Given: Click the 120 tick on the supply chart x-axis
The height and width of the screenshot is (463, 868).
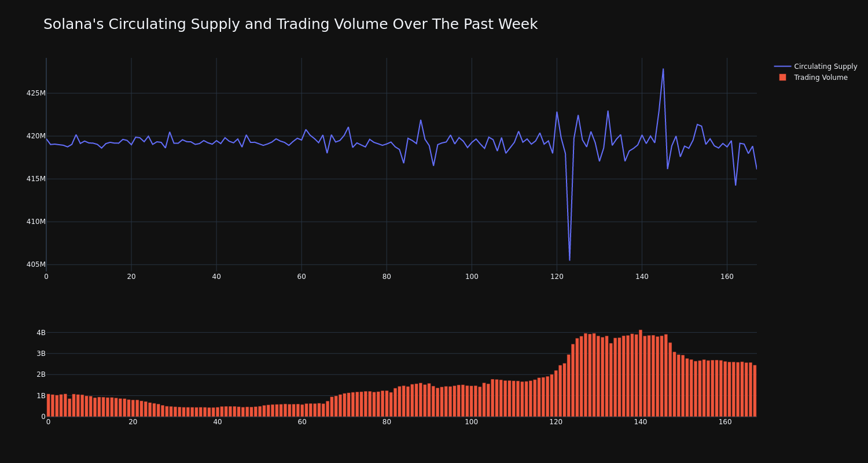Looking at the screenshot, I should coord(557,277).
